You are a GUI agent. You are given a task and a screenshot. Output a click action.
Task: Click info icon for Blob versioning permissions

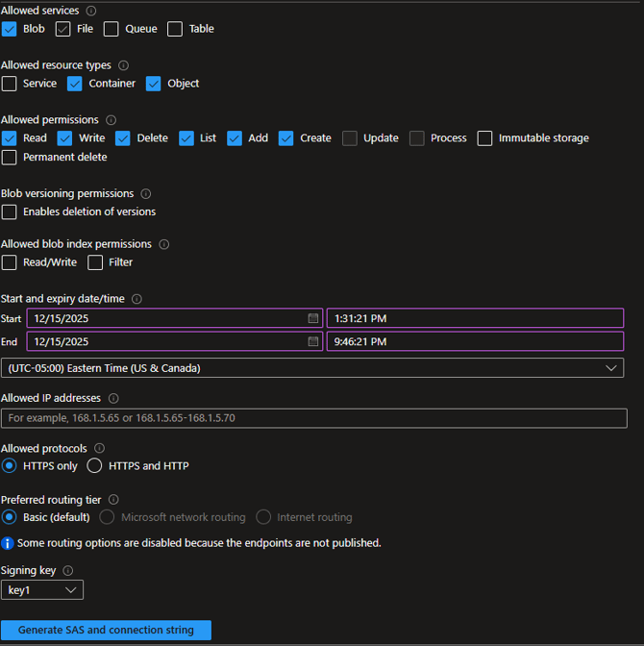tap(146, 193)
